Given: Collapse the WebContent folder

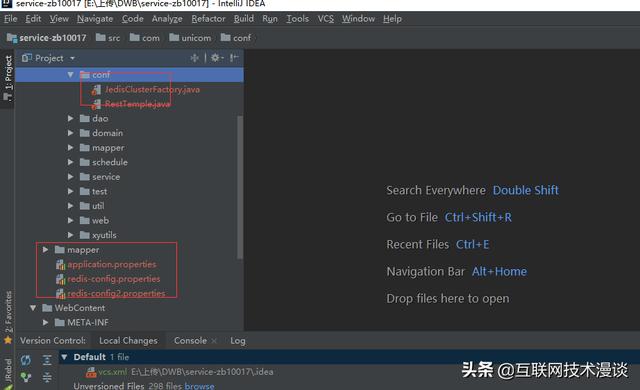Looking at the screenshot, I should pyautogui.click(x=33, y=308).
